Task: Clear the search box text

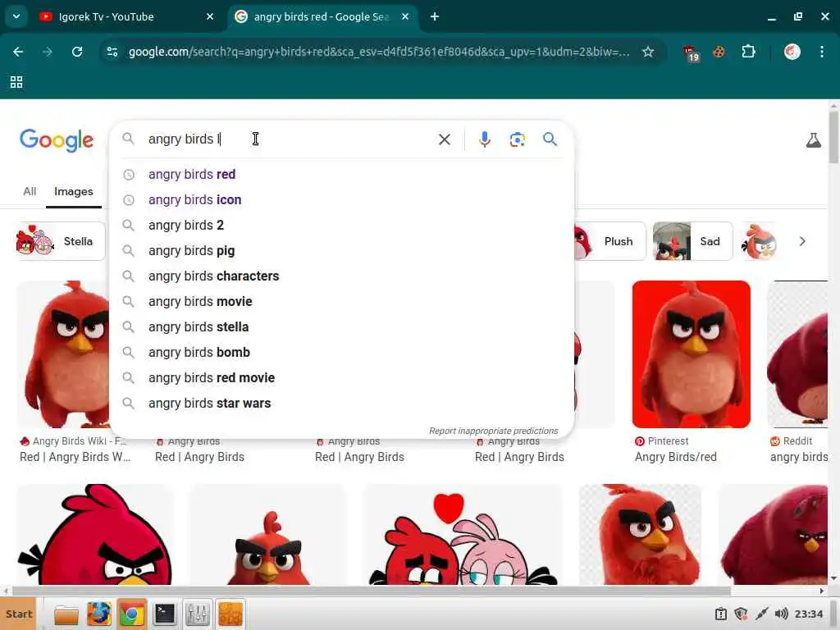Action: [x=444, y=139]
